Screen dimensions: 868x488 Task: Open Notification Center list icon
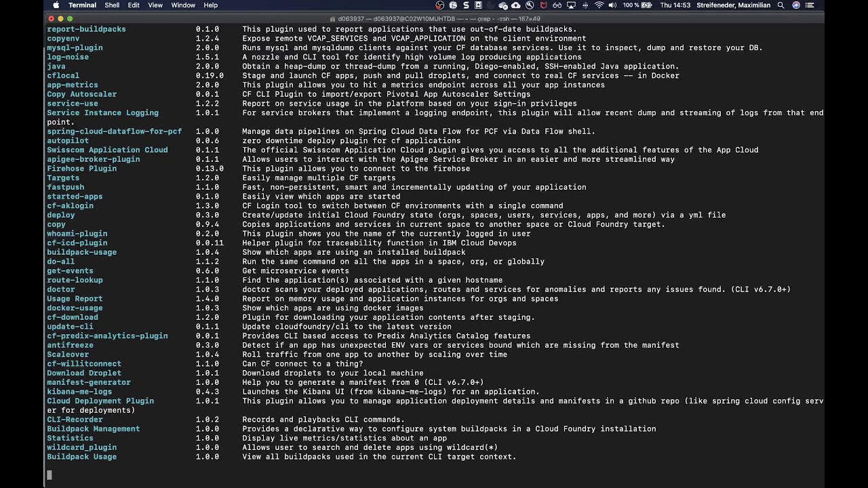coord(809,5)
